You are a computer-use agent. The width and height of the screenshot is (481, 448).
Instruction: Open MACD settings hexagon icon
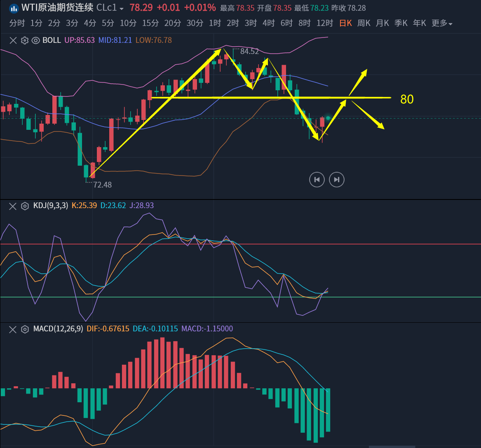25,329
